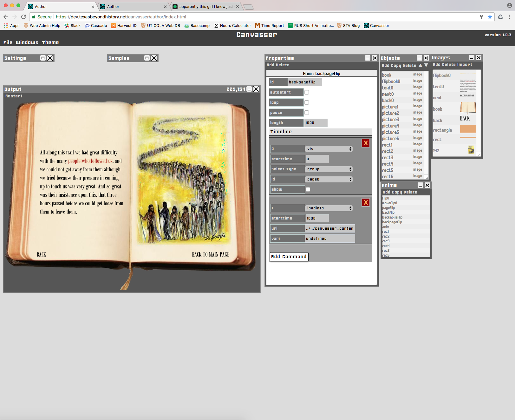Click BACK TO MAIN PAGE in book
The height and width of the screenshot is (420, 515).
[x=211, y=254]
